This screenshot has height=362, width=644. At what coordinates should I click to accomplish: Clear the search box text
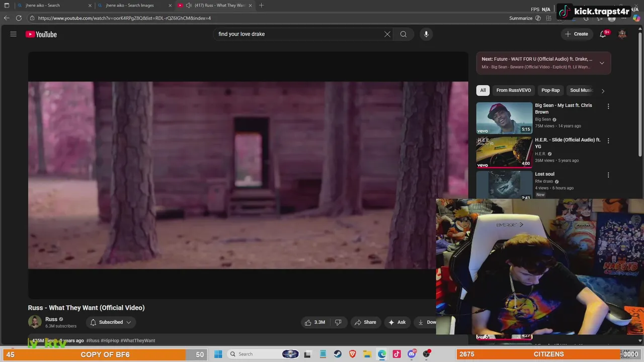click(387, 34)
